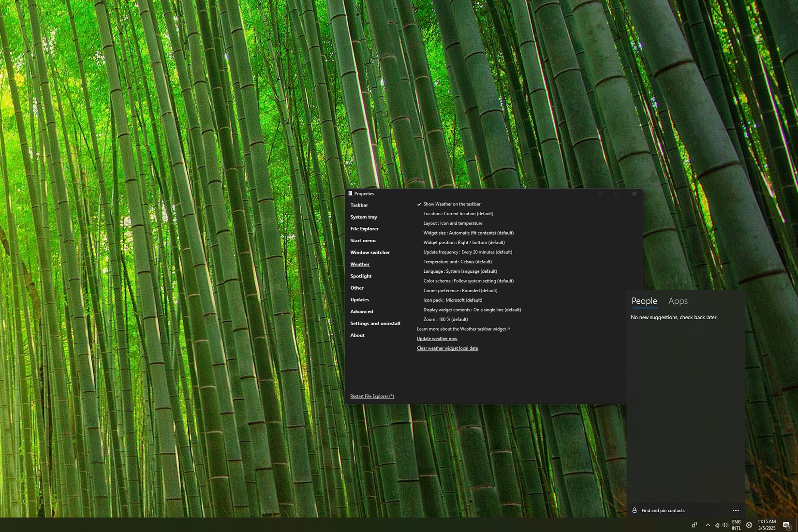
Task: Click the volume speaker icon
Action: pos(725,525)
